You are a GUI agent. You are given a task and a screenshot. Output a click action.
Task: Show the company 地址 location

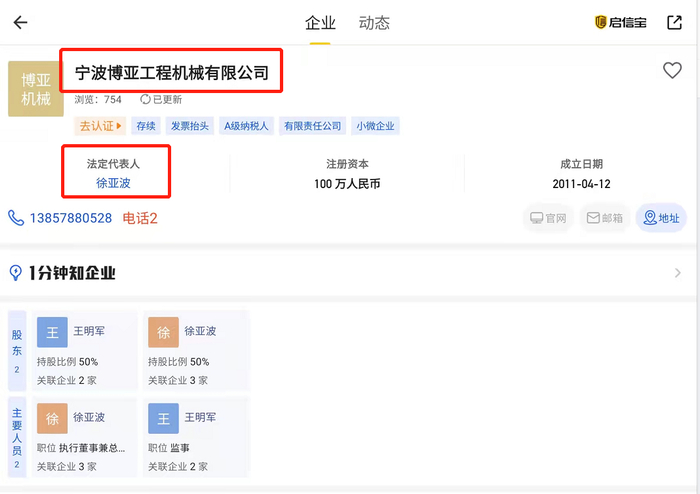coord(661,218)
